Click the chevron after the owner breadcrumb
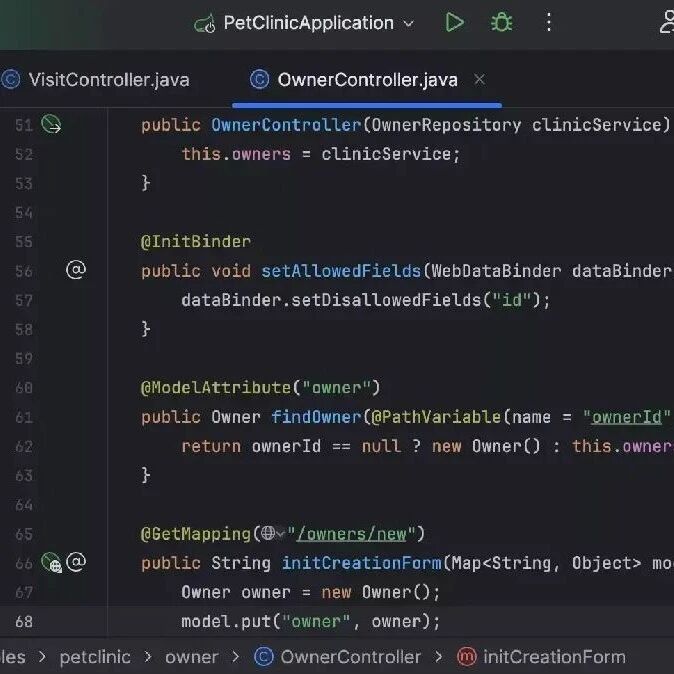Screen dimensions: 674x674 (236, 656)
